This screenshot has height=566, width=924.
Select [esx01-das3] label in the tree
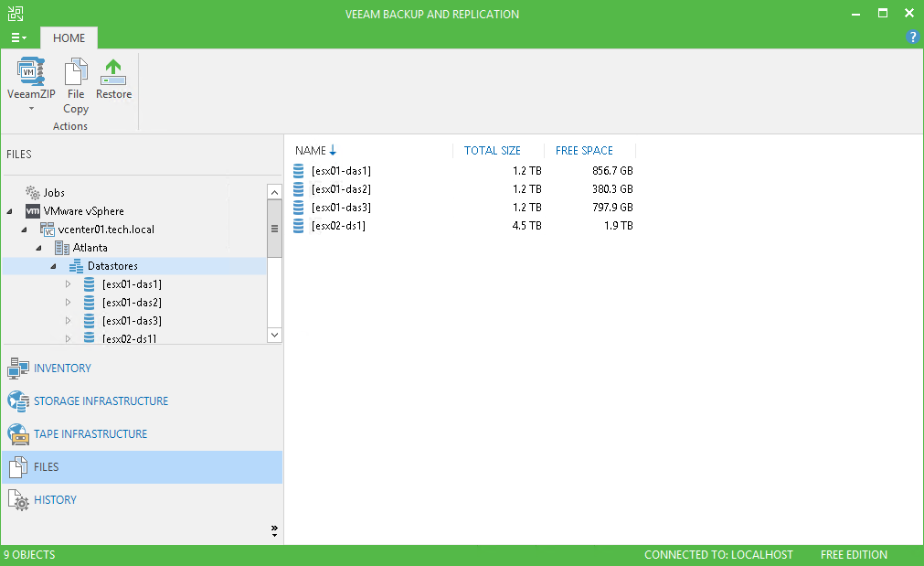132,321
